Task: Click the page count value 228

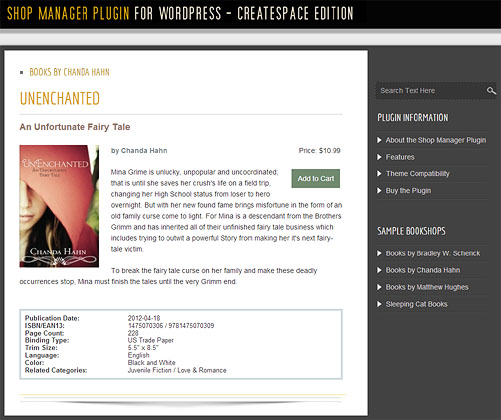Action: tap(133, 333)
